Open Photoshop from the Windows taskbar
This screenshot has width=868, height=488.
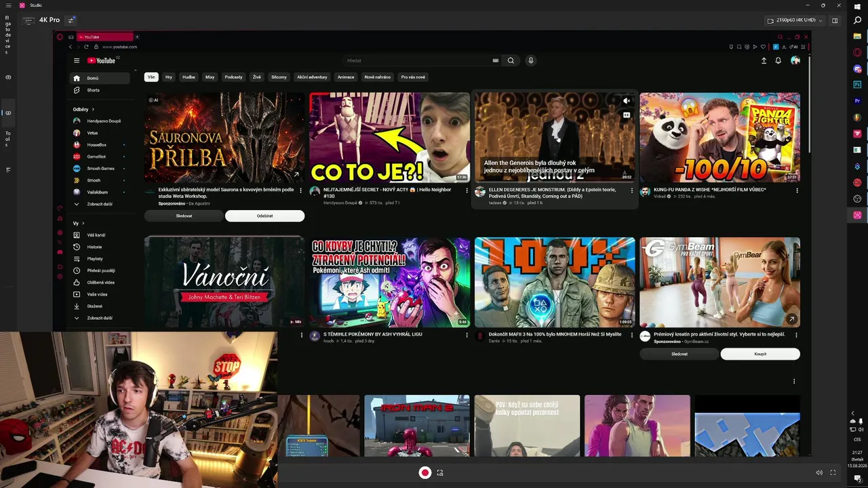pyautogui.click(x=857, y=85)
